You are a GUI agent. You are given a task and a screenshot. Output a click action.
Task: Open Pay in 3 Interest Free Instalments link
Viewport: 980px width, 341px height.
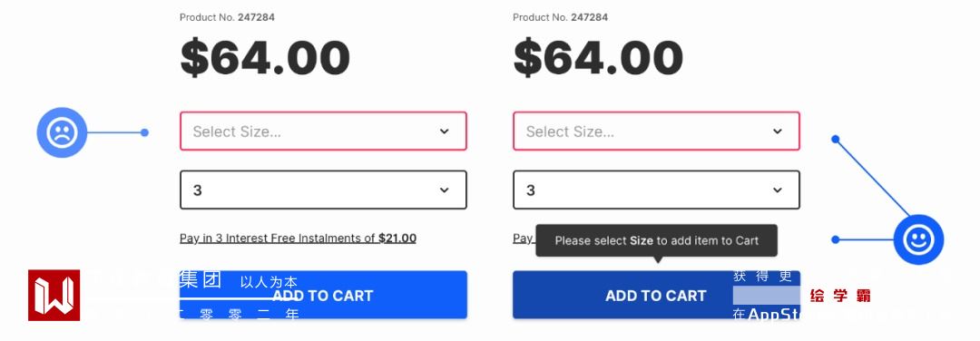click(x=299, y=238)
